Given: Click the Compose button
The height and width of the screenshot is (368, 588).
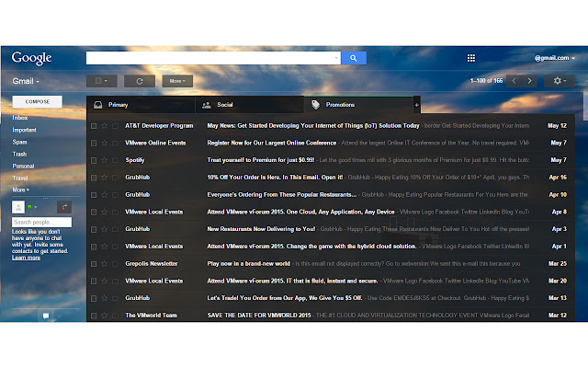Looking at the screenshot, I should click(37, 102).
